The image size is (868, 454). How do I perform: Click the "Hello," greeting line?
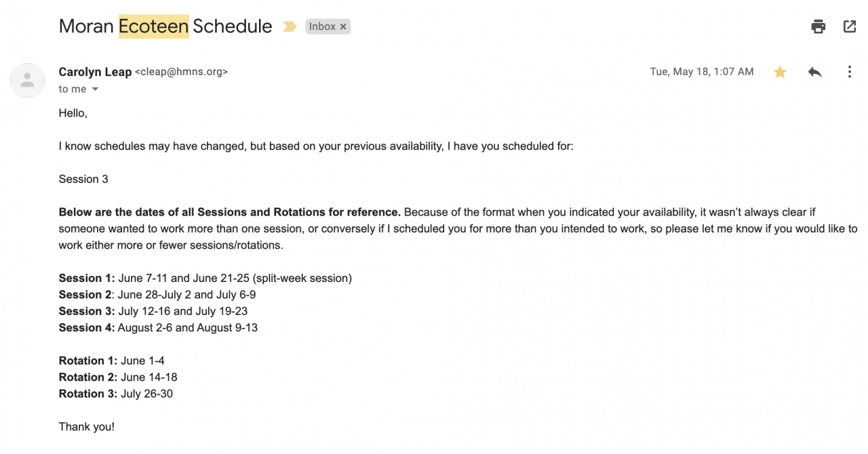click(x=73, y=114)
